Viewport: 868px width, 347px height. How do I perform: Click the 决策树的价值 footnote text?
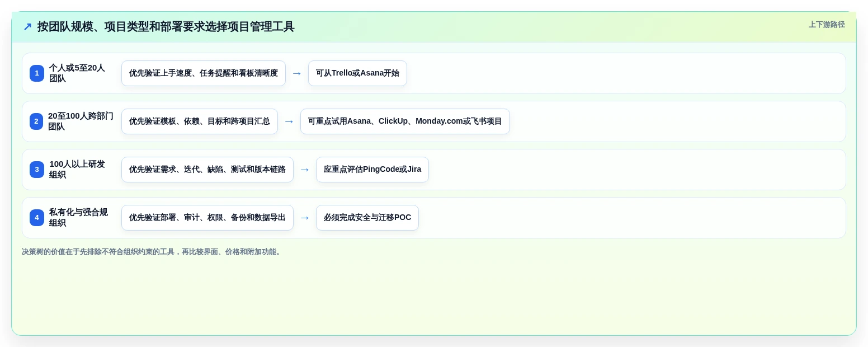152,252
